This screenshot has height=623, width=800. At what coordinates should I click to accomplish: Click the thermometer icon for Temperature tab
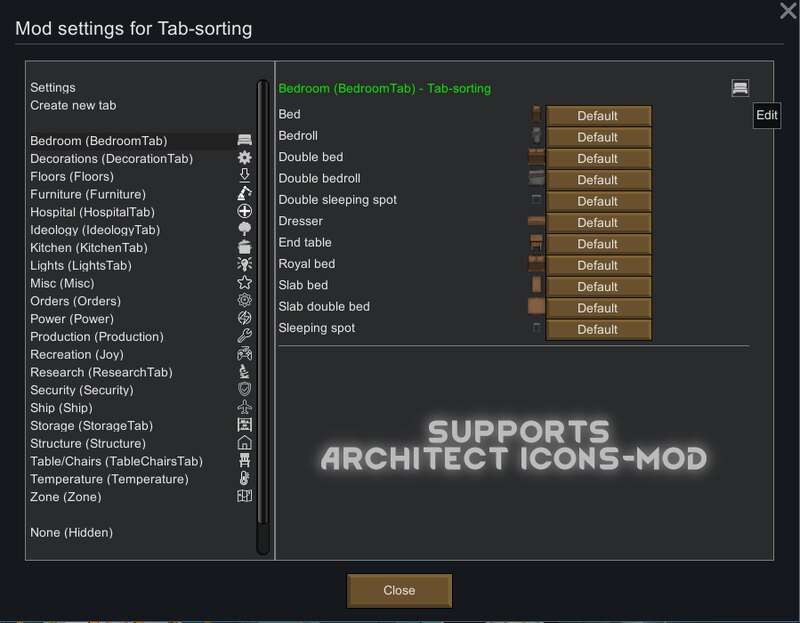[x=244, y=478]
